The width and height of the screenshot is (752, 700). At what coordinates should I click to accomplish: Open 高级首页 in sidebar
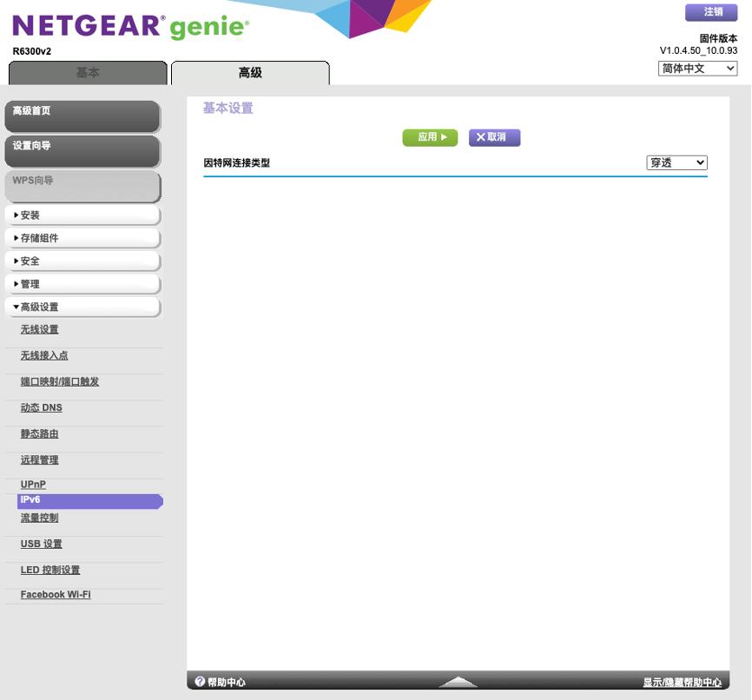[x=82, y=116]
